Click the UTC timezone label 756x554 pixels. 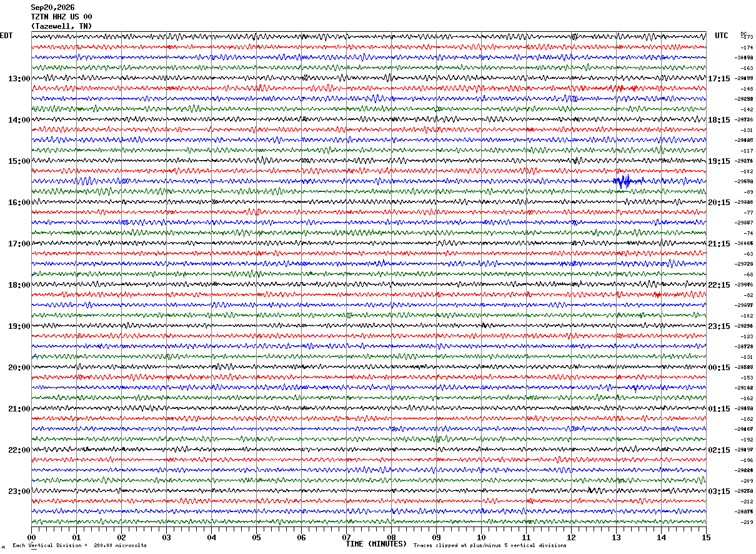(x=722, y=36)
